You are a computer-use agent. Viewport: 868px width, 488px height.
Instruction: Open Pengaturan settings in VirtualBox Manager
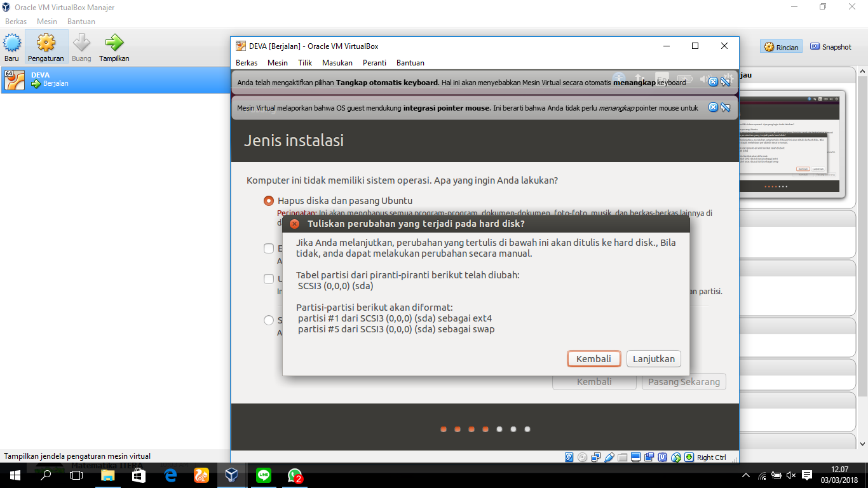pos(46,47)
